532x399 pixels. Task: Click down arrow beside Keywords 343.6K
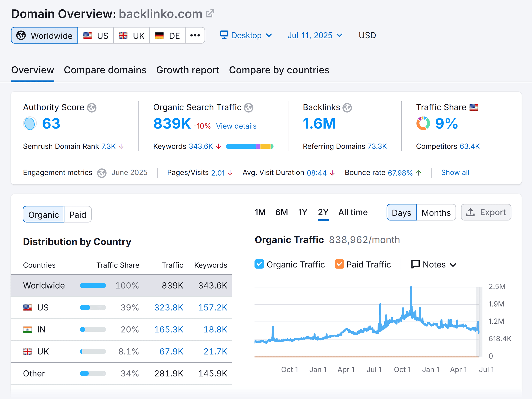tap(218, 146)
